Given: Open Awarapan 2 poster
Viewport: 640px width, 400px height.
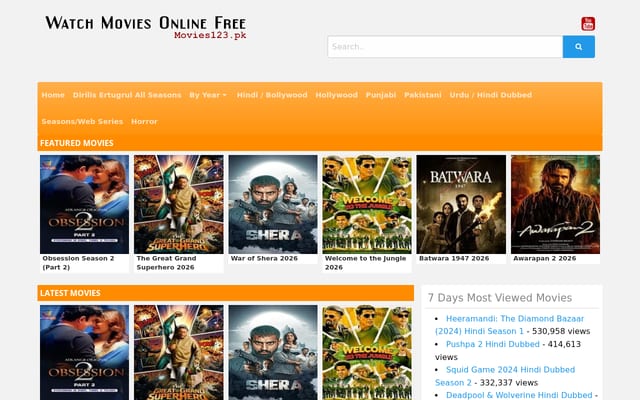Looking at the screenshot, I should (555, 204).
